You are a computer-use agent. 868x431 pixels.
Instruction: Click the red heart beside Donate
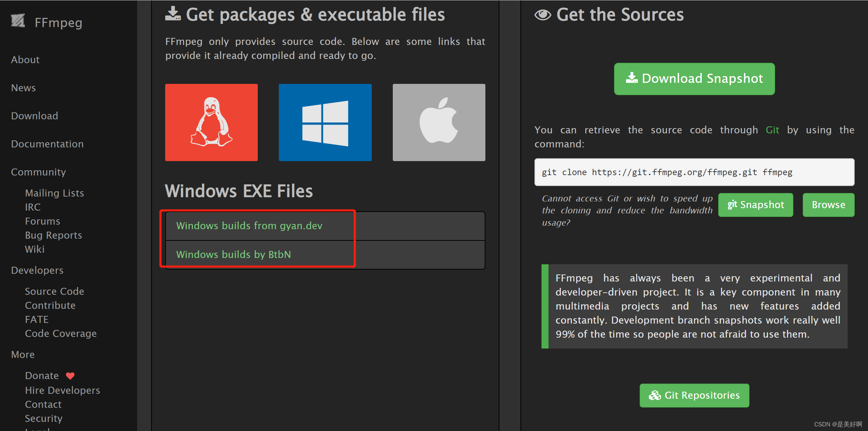click(70, 376)
